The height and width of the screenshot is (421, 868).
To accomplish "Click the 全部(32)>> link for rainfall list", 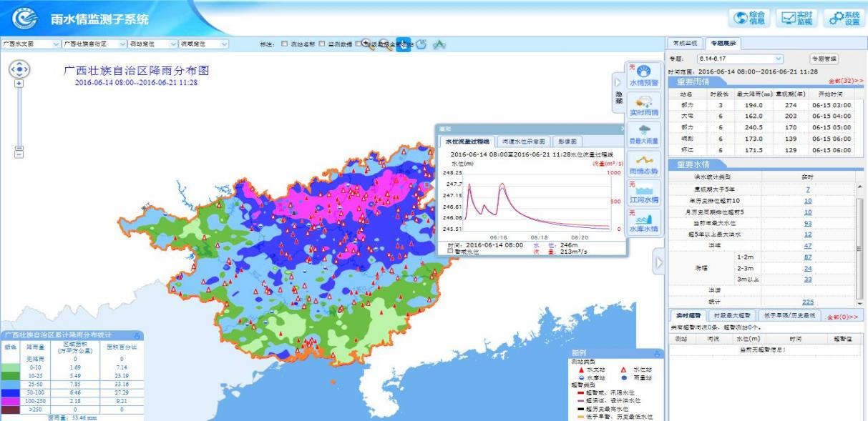I will click(845, 81).
